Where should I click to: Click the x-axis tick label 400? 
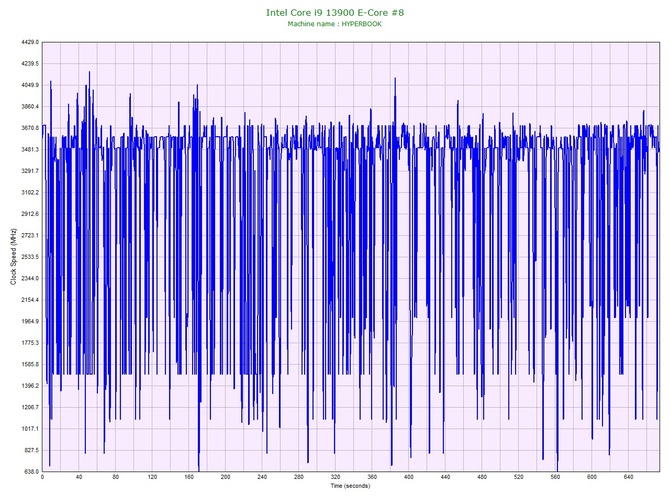pyautogui.click(x=408, y=477)
